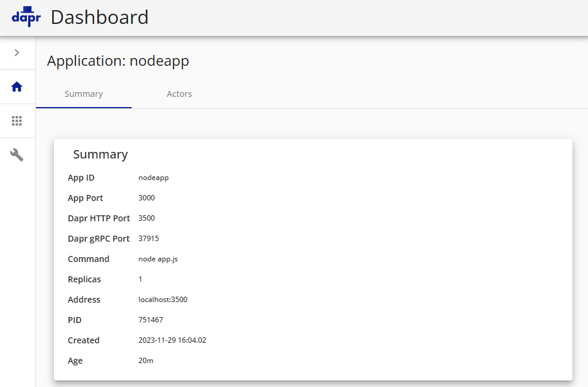588x387 pixels.
Task: Expand the sidebar with chevron arrow
Action: (17, 53)
